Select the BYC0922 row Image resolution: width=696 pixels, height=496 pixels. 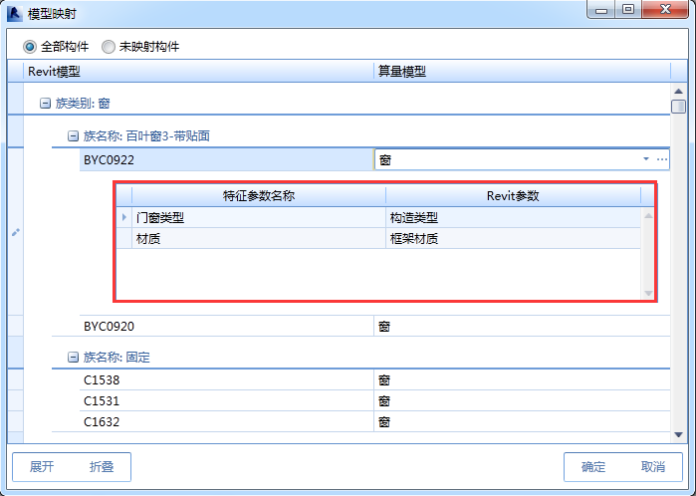pyautogui.click(x=226, y=160)
